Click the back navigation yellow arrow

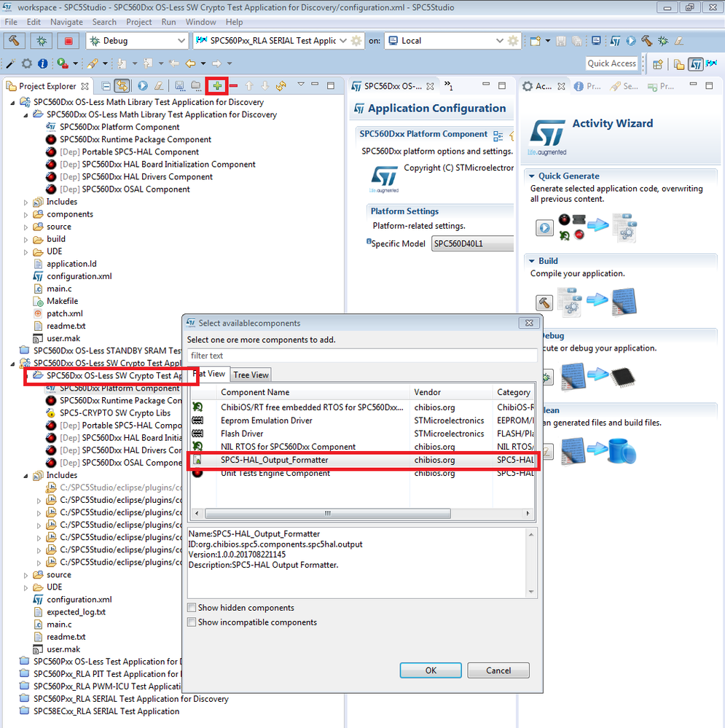click(190, 63)
